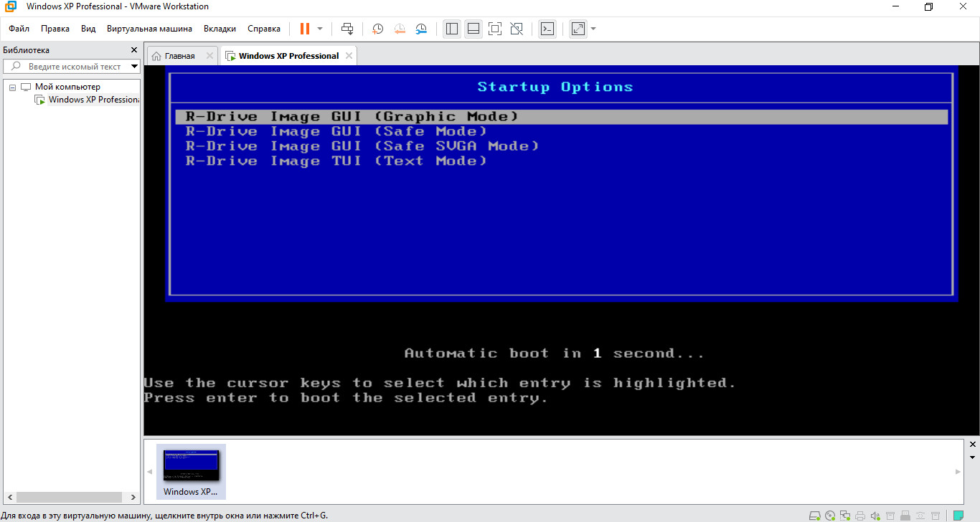Image resolution: width=980 pixels, height=522 pixels.
Task: Click the orange Pause virtual machine button
Action: point(305,29)
